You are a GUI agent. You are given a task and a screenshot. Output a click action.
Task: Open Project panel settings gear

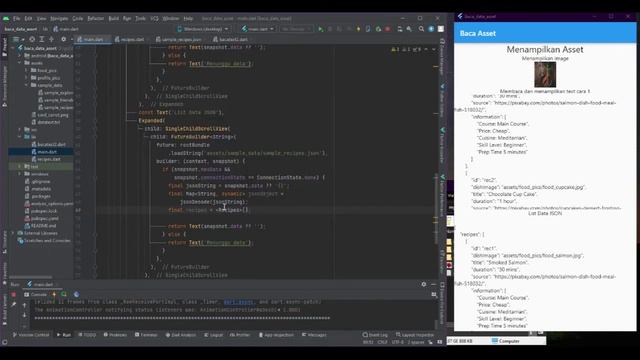[x=63, y=39]
